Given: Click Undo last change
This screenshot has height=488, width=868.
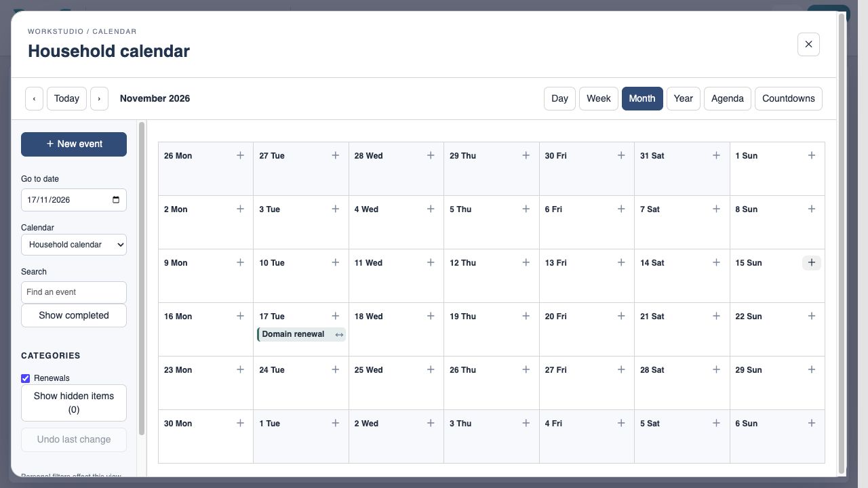Looking at the screenshot, I should [74, 439].
